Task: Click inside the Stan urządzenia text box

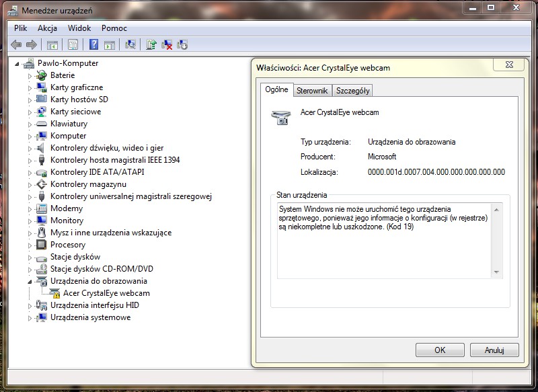Action: [385, 241]
